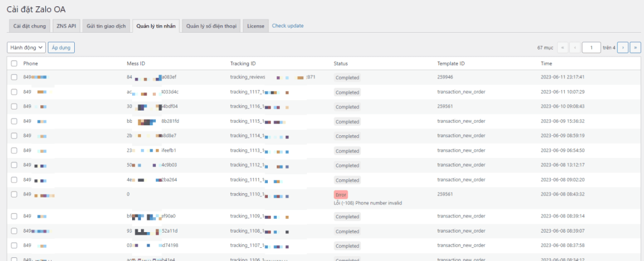Click the page number input field
This screenshot has height=261, width=644.
coord(591,47)
